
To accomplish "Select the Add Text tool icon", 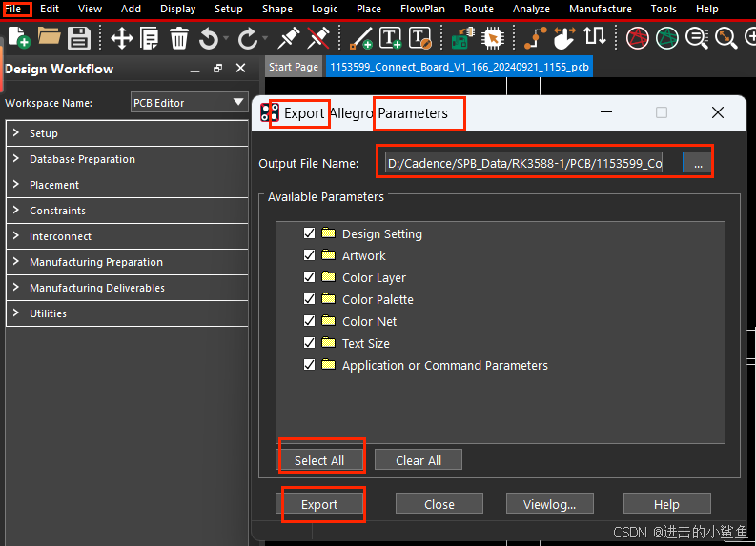I will pos(391,37).
